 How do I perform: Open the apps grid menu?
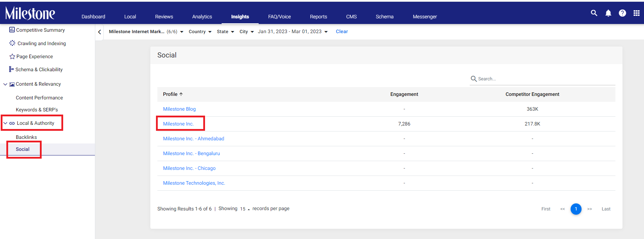click(637, 13)
